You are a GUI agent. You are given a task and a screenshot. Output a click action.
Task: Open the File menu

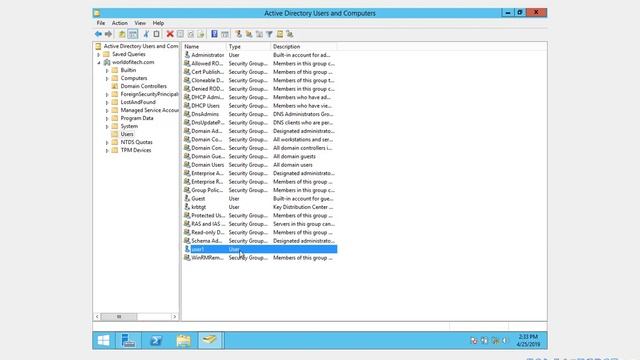[x=101, y=23]
